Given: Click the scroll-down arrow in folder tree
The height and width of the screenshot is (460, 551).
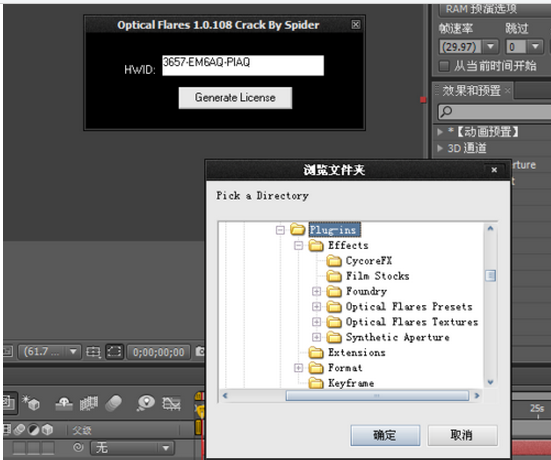Looking at the screenshot, I should point(491,382).
